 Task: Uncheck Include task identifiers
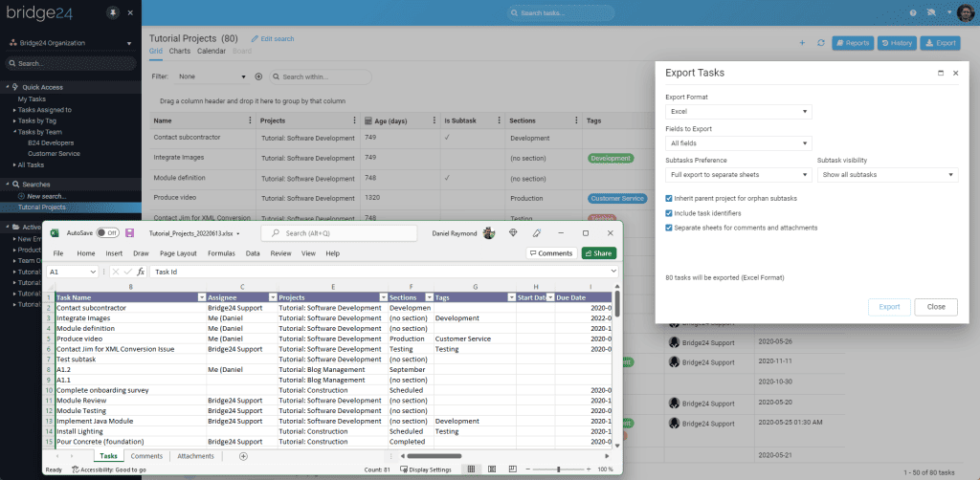pyautogui.click(x=669, y=213)
